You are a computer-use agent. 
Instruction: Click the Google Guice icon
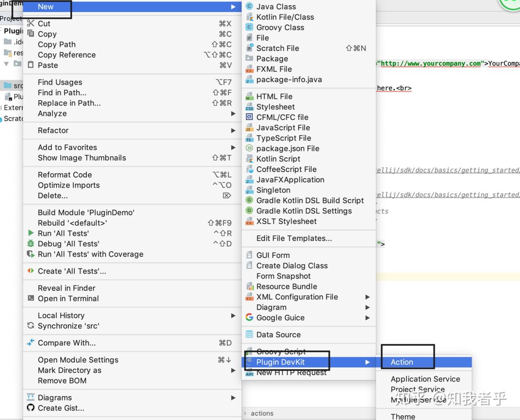(249, 317)
